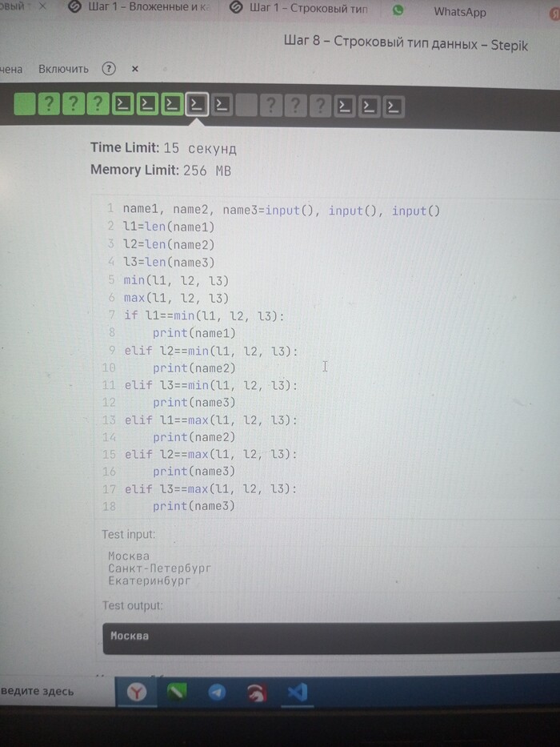The image size is (560, 747).
Task: Click 'print(name3)' on line 18
Action: pos(194,506)
